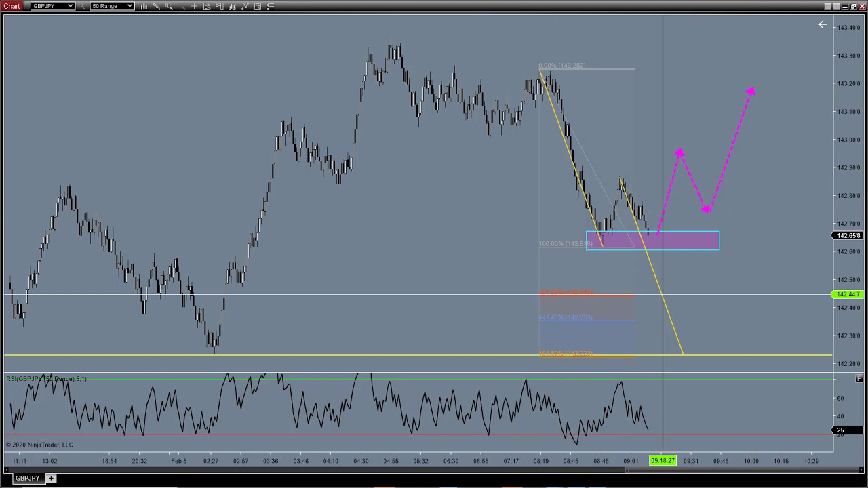
Task: Click the 10:29 time axis label
Action: click(811, 461)
